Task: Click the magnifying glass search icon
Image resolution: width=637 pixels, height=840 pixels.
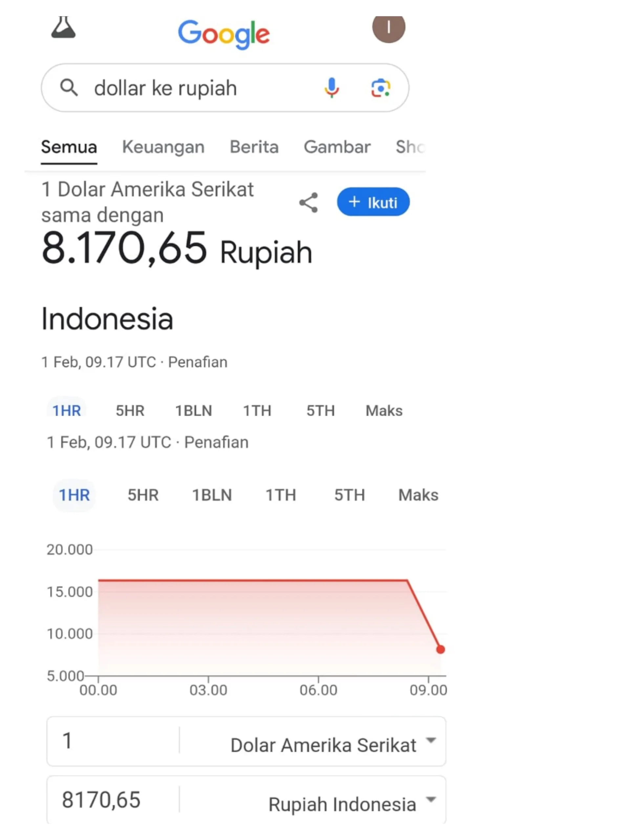Action: coord(69,88)
